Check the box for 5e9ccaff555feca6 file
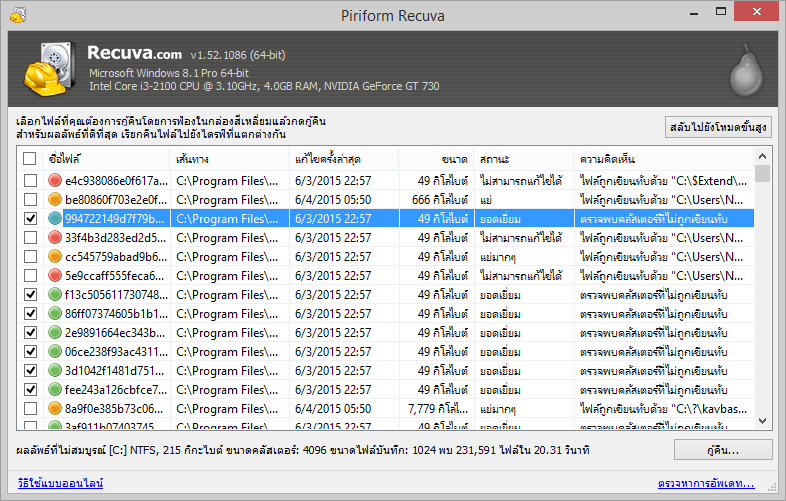Viewport: 786px width, 501px height. 31,276
